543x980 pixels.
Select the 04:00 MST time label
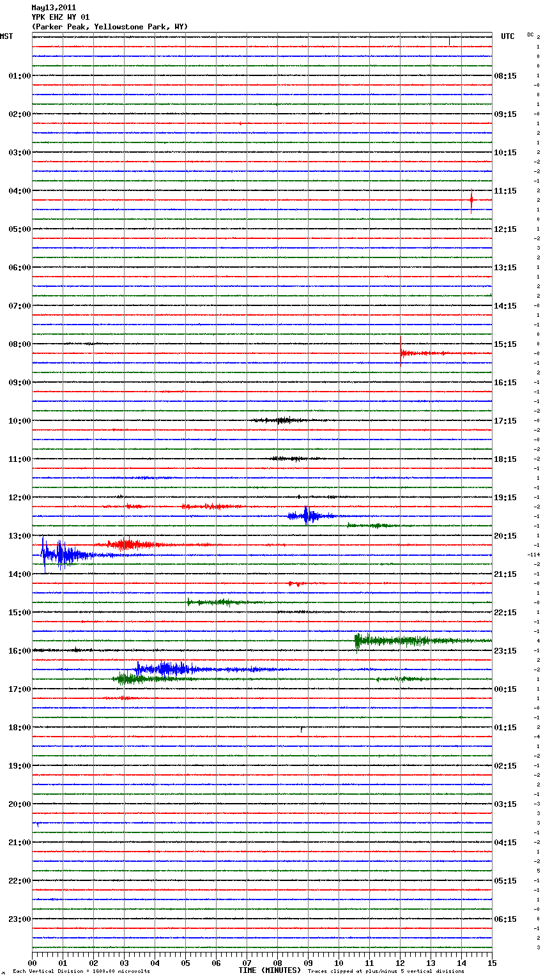pyautogui.click(x=20, y=191)
